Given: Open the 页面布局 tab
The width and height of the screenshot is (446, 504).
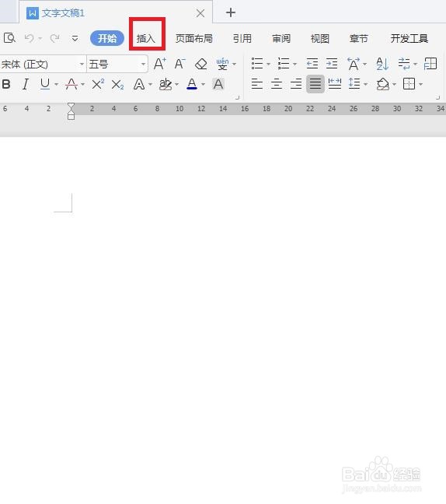Looking at the screenshot, I should (x=194, y=38).
